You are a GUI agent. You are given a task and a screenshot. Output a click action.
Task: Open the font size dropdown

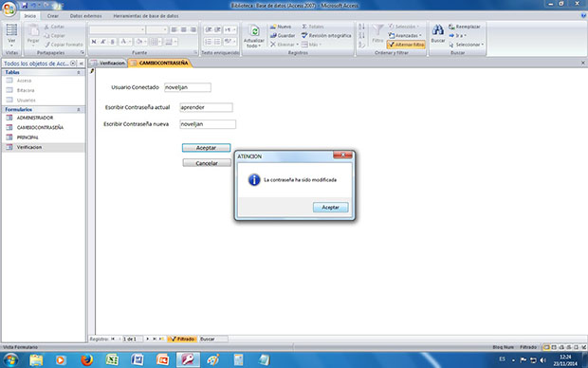[x=165, y=29]
